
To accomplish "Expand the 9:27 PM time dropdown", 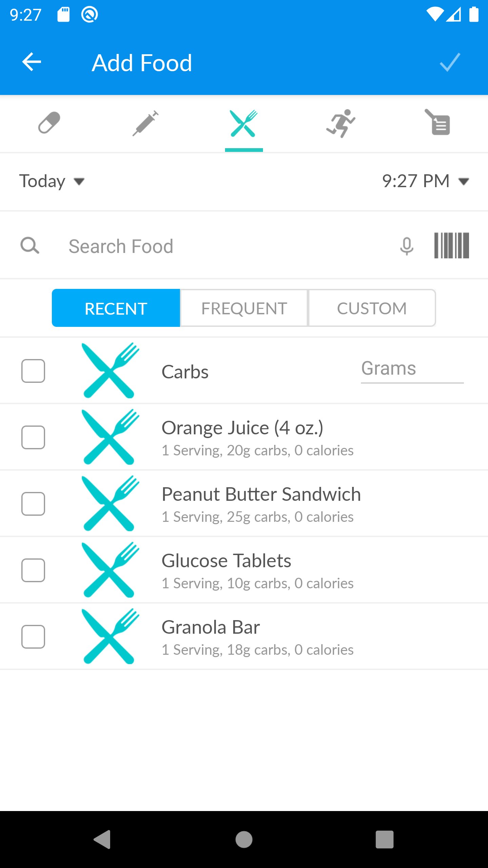I will pyautogui.click(x=426, y=181).
